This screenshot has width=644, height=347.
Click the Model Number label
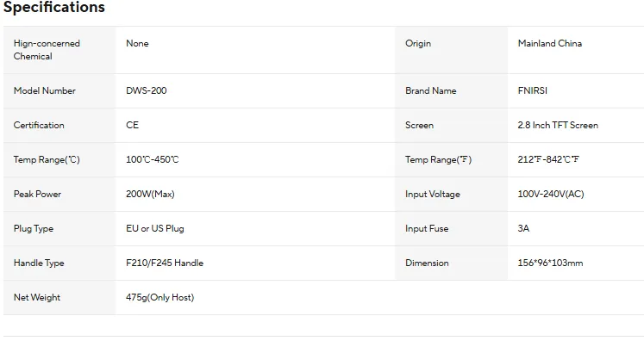tap(45, 90)
